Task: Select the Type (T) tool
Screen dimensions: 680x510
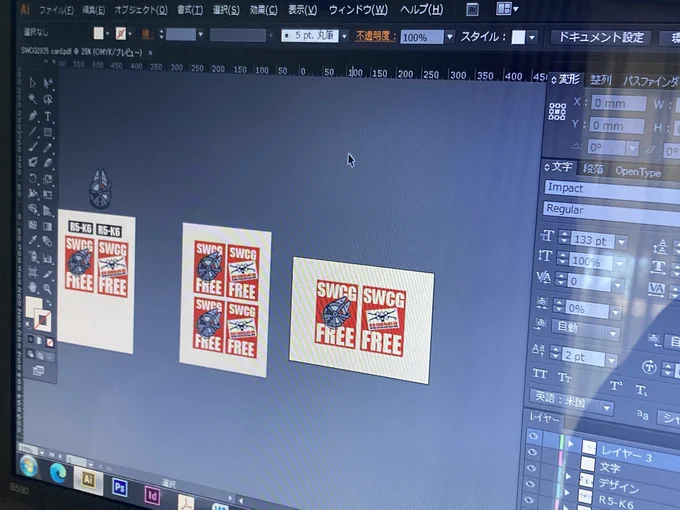Action: click(x=48, y=116)
